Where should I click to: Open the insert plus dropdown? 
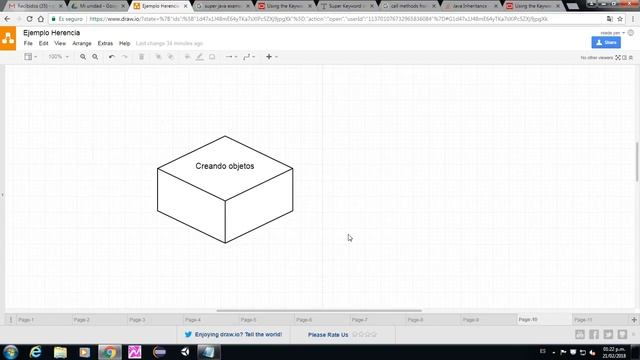pyautogui.click(x=271, y=57)
